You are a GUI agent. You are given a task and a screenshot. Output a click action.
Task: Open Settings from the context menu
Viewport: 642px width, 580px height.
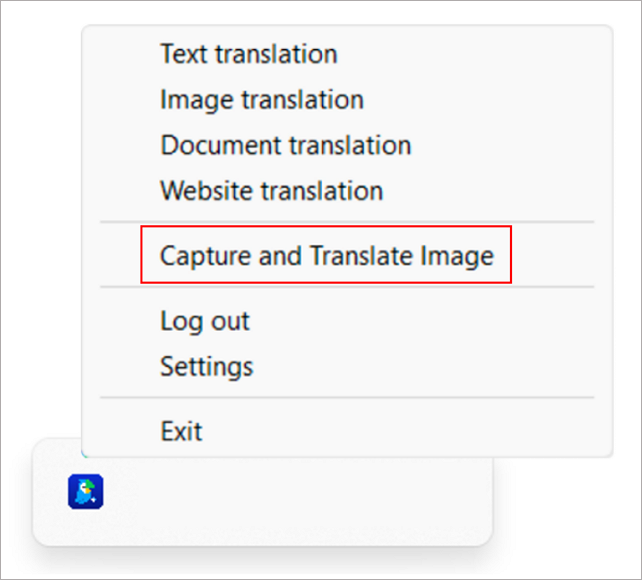[206, 366]
